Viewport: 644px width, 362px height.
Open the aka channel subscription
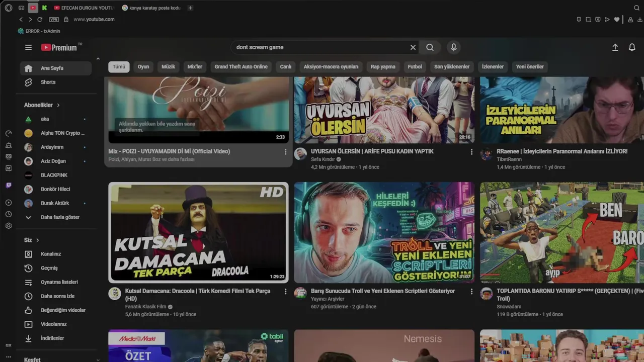coord(55,119)
